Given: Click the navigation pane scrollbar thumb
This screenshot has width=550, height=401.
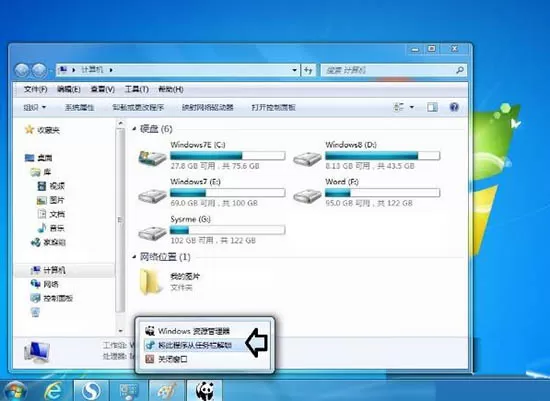Looking at the screenshot, I should 120,220.
